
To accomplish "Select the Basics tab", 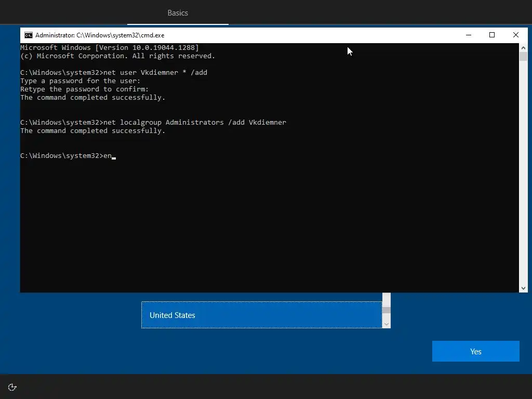I will 178,13.
